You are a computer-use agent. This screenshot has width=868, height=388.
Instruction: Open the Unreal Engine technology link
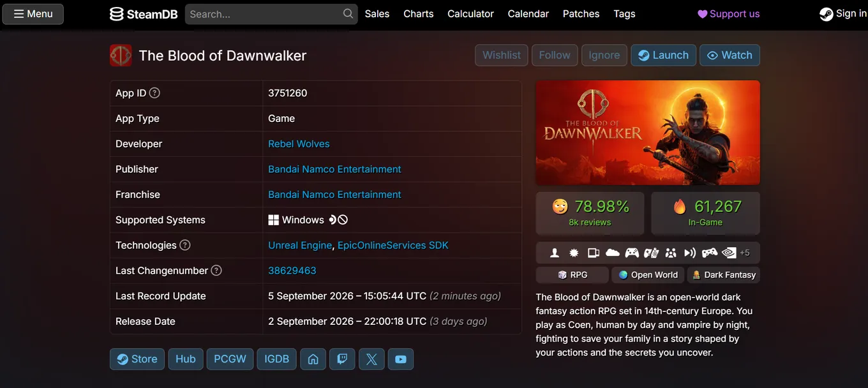[x=300, y=245]
